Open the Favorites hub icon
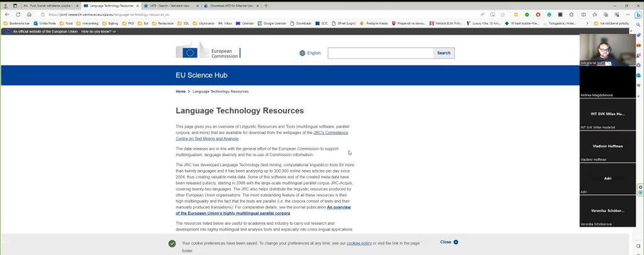 coord(594,14)
